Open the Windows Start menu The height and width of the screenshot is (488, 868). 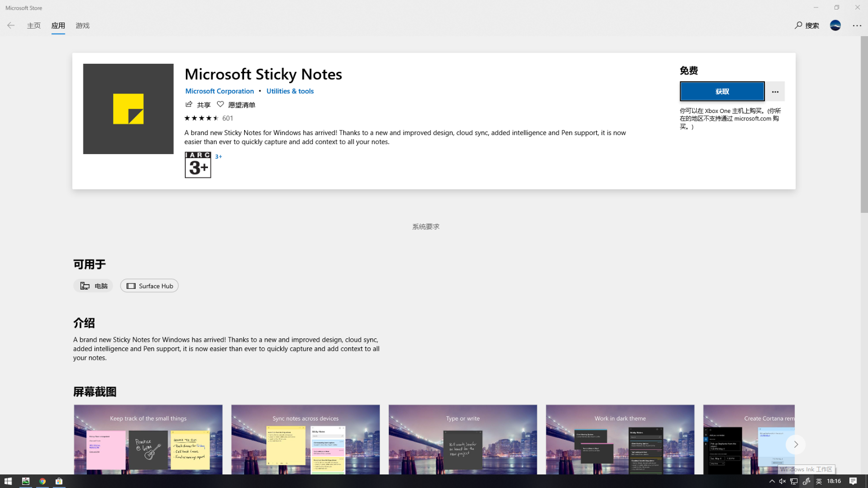[8, 481]
